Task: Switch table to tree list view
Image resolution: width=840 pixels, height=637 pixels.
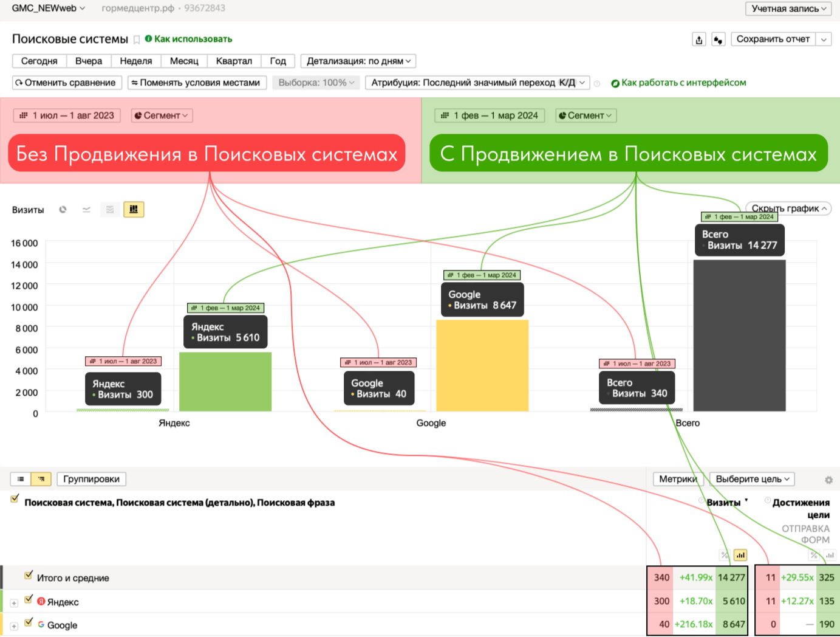Action: [x=41, y=479]
